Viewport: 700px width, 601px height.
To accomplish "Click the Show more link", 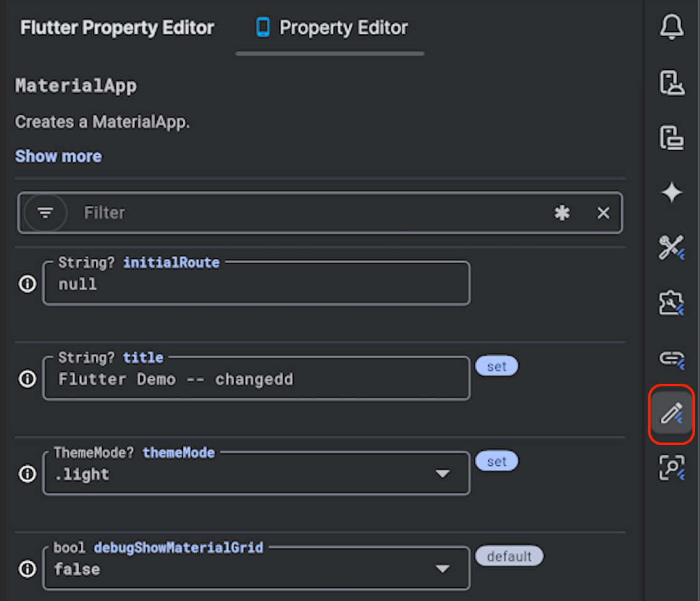I will tap(58, 156).
